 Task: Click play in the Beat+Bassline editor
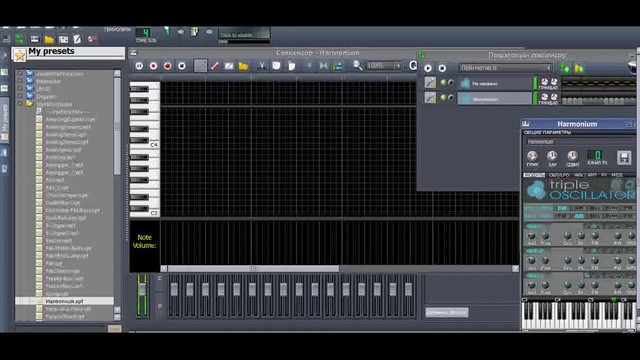428,68
